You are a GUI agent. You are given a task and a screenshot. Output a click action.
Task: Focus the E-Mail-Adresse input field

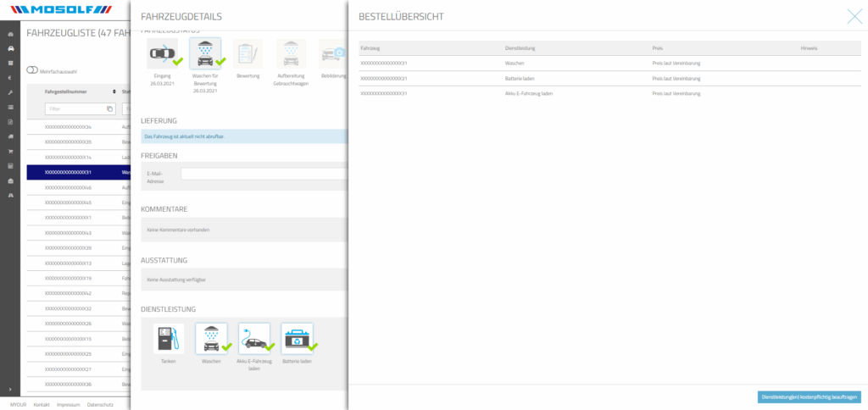coord(264,174)
